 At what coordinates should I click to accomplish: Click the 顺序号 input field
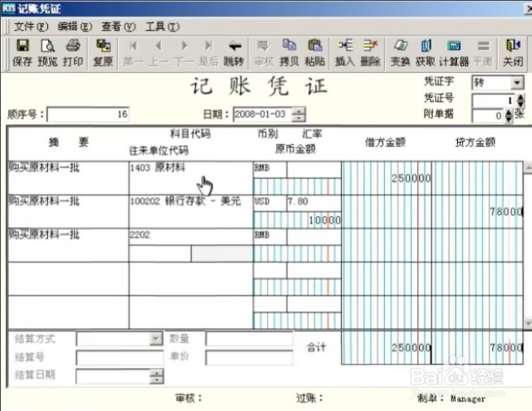click(88, 115)
